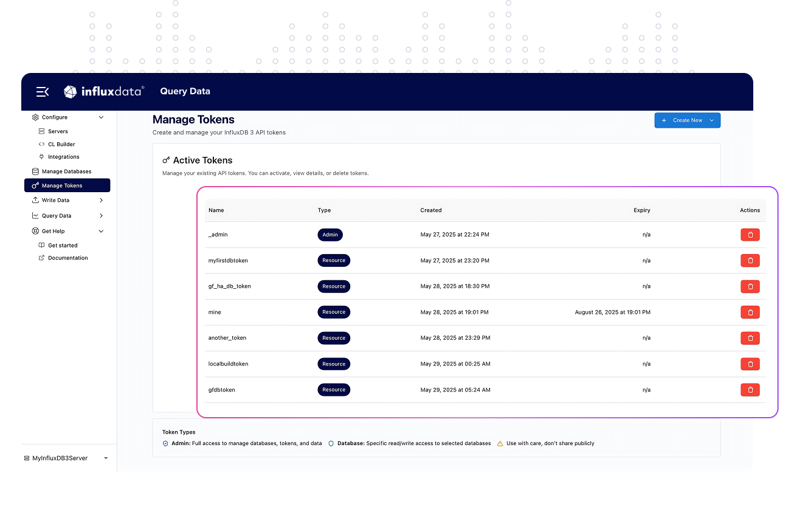Click the Documentation external link icon
The image size is (794, 532).
41,258
